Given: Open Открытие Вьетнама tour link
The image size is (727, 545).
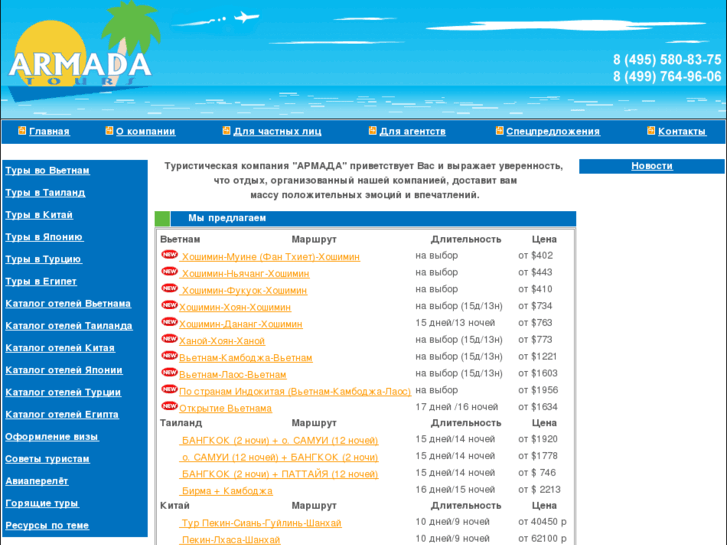Looking at the screenshot, I should [x=225, y=409].
